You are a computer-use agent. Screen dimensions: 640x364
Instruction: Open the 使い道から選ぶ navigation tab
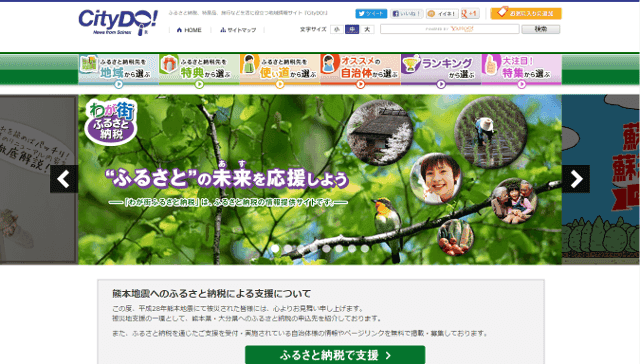(x=280, y=70)
